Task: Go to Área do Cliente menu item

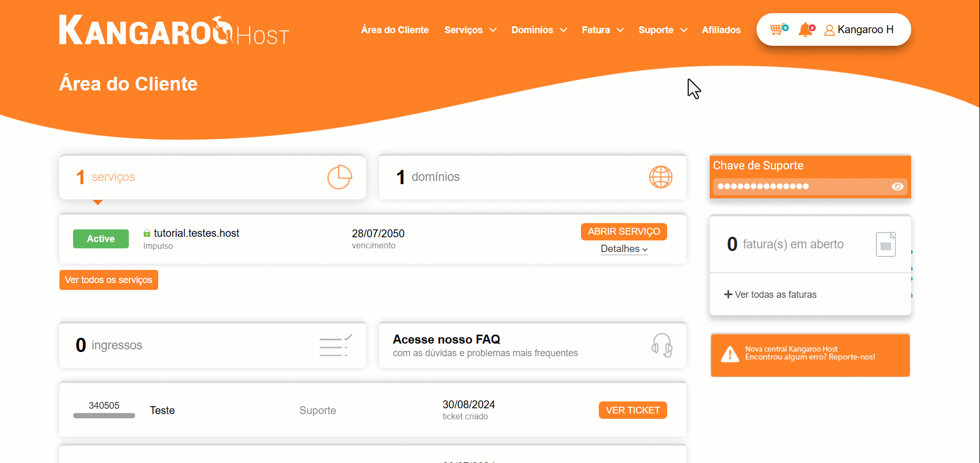Action: [x=395, y=30]
